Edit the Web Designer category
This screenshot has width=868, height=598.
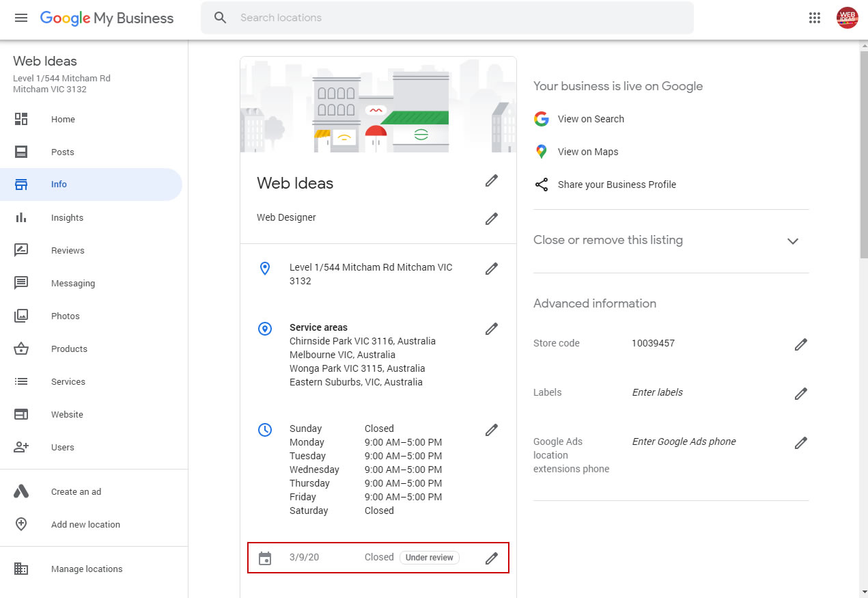pos(491,219)
